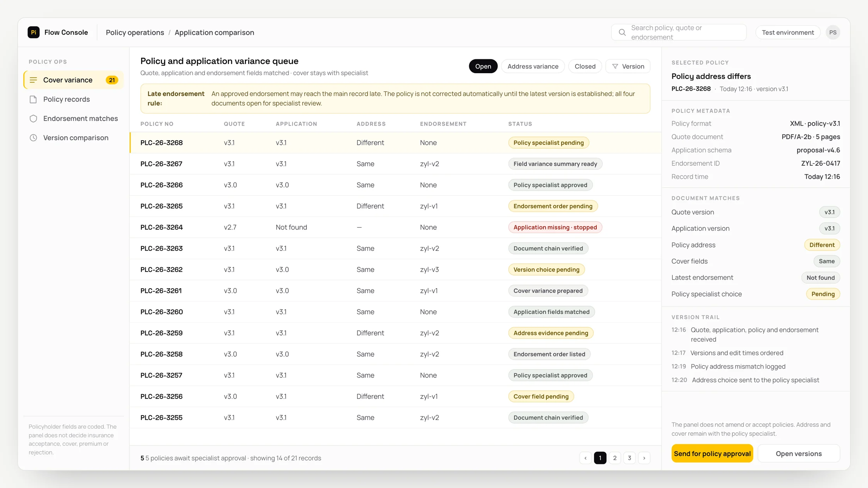Screen dimensions: 868x488
Task: Click the STATUS column header
Action: pyautogui.click(x=520, y=124)
